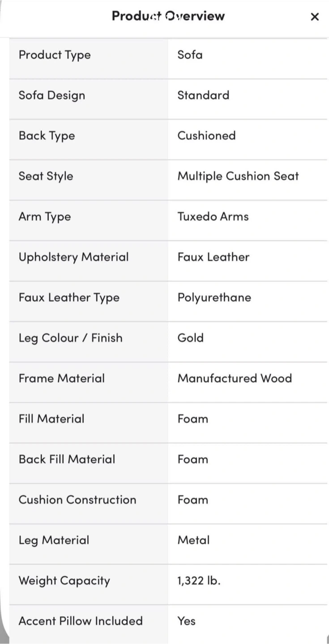
Task: Click Manufactured Wood frame value
Action: coord(235,378)
